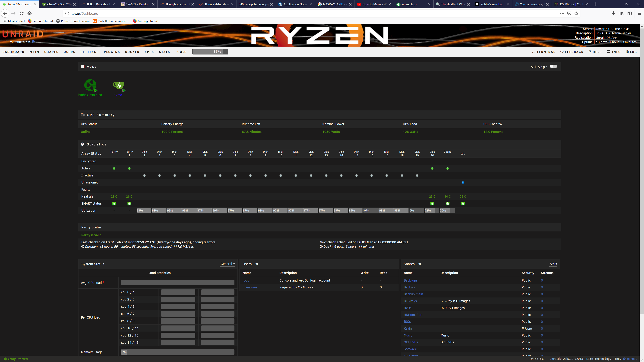Reload the current page
This screenshot has width=644, height=362.
coord(21,13)
